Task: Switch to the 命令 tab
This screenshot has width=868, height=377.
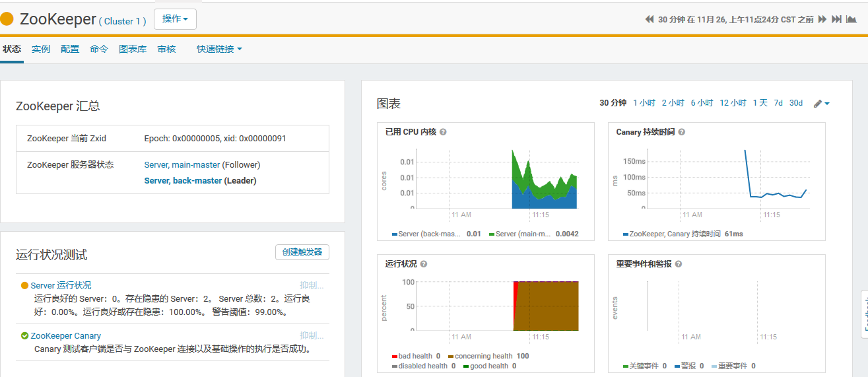Action: point(99,49)
